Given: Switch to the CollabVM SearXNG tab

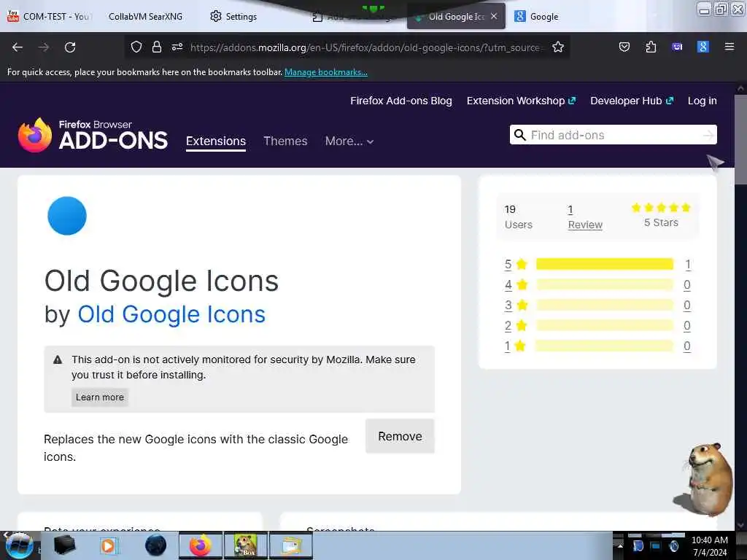Looking at the screenshot, I should click(x=145, y=16).
